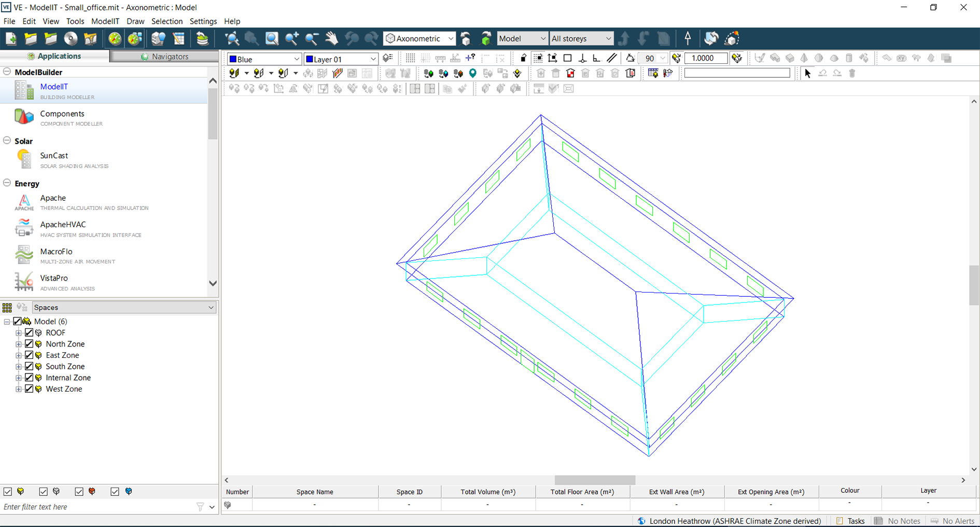Click the pan hand tool
Viewport: 980px width, 527px height.
pyautogui.click(x=331, y=38)
